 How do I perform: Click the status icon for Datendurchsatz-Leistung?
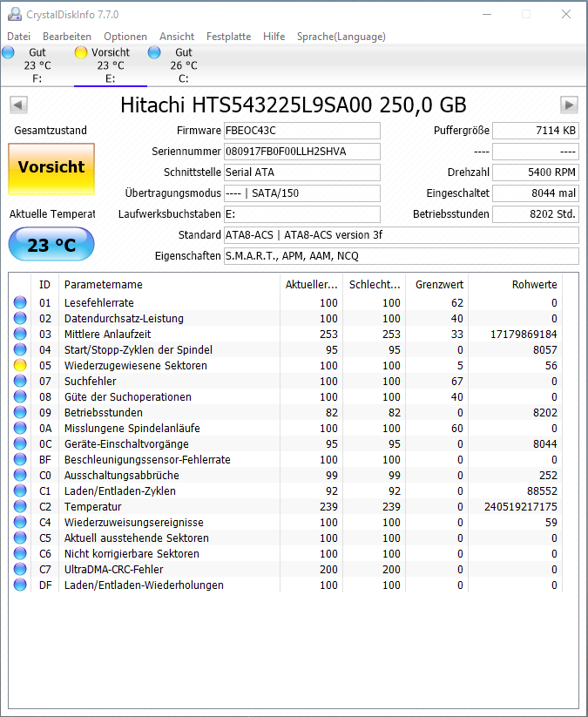(20, 318)
